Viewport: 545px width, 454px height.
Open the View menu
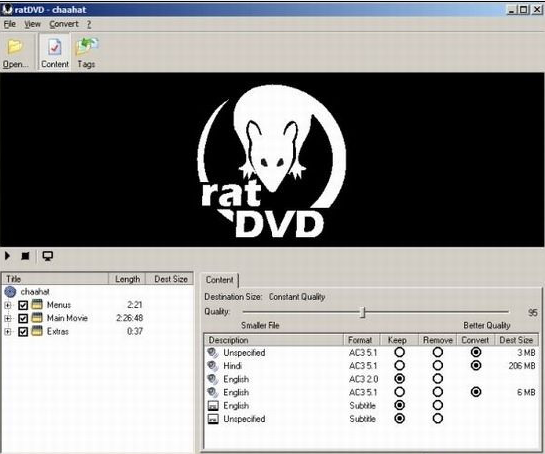(x=32, y=24)
